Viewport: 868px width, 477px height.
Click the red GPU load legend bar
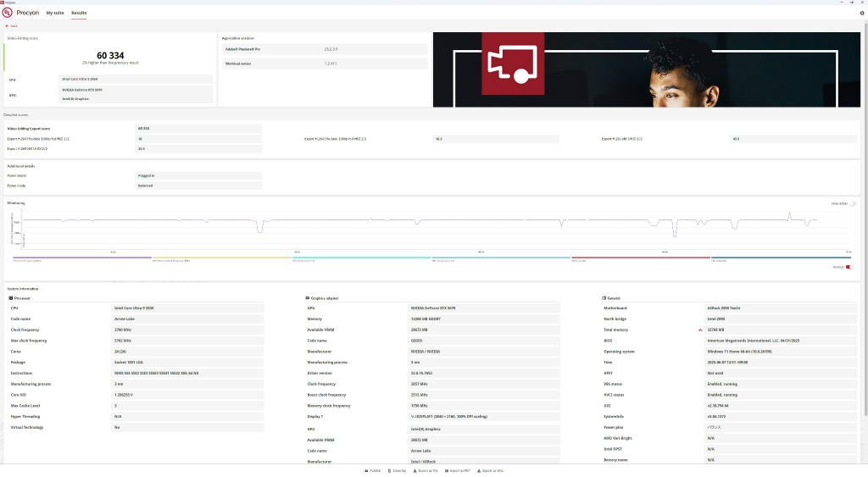coord(641,258)
